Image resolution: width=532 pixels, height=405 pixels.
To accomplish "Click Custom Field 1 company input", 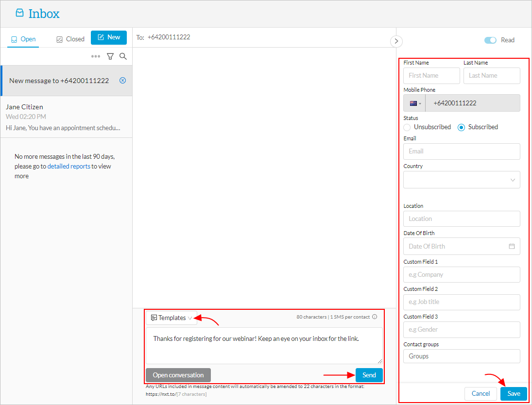I will click(x=462, y=275).
